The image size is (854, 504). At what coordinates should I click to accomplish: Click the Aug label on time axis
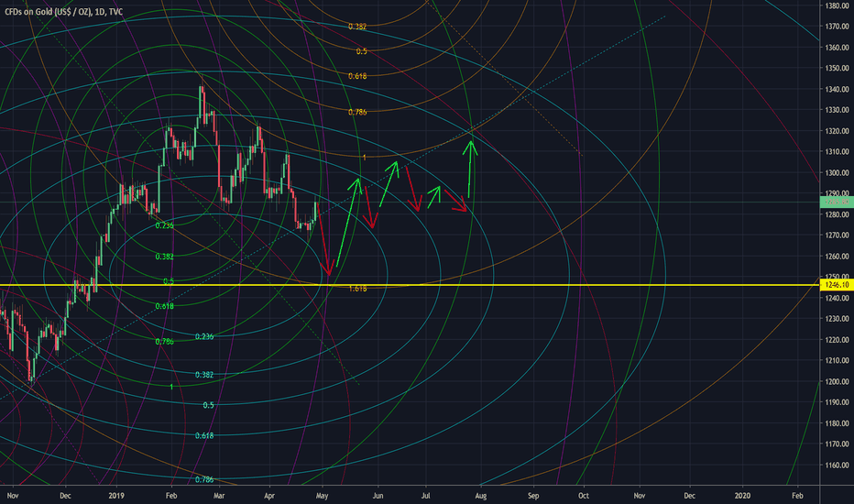(x=480, y=496)
